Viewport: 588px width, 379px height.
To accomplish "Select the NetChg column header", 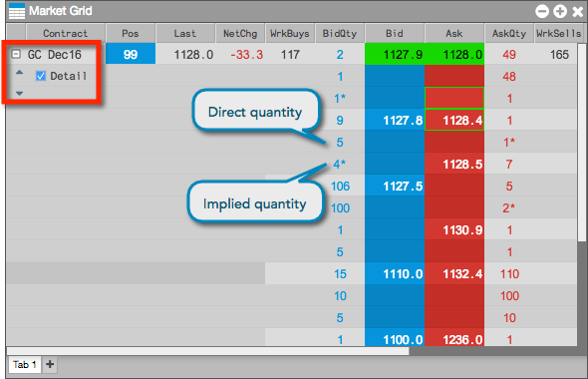I will [x=240, y=33].
